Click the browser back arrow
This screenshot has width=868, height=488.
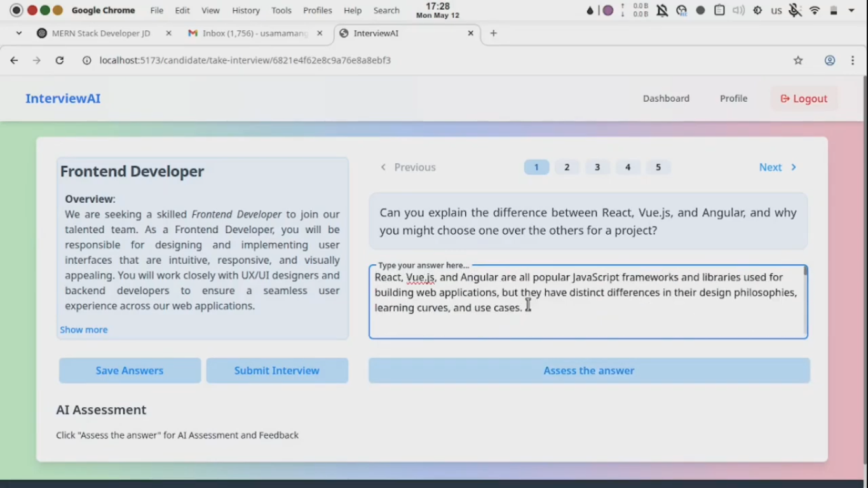14,60
